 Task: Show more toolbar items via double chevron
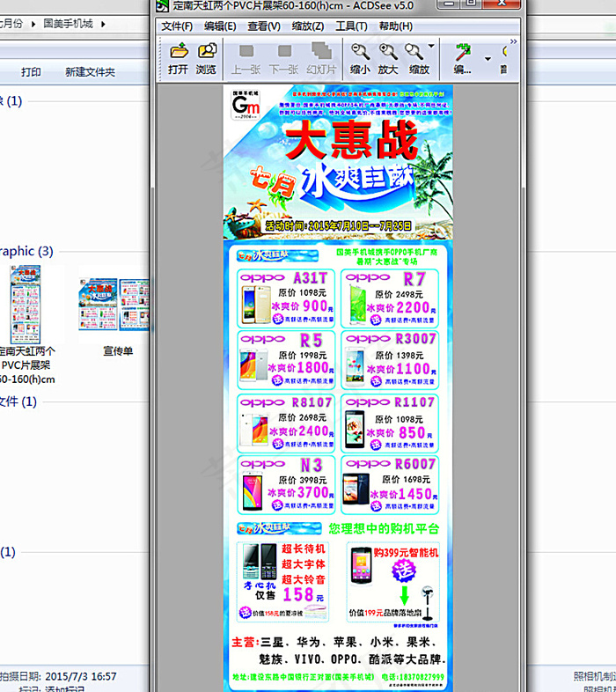(x=514, y=41)
